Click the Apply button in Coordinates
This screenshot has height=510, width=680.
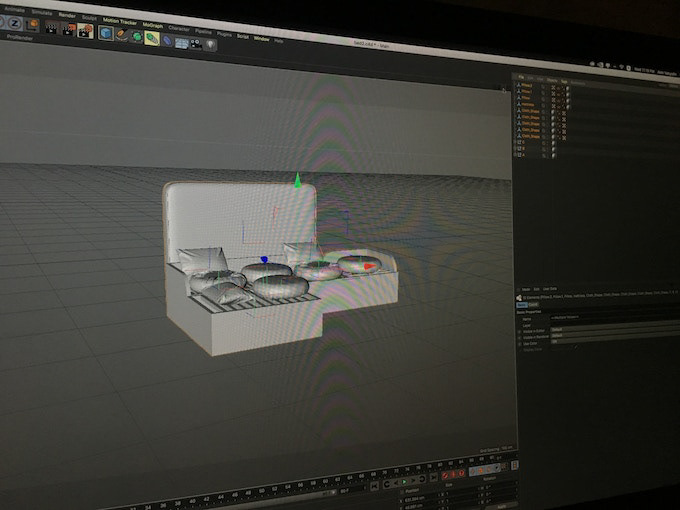[501, 506]
